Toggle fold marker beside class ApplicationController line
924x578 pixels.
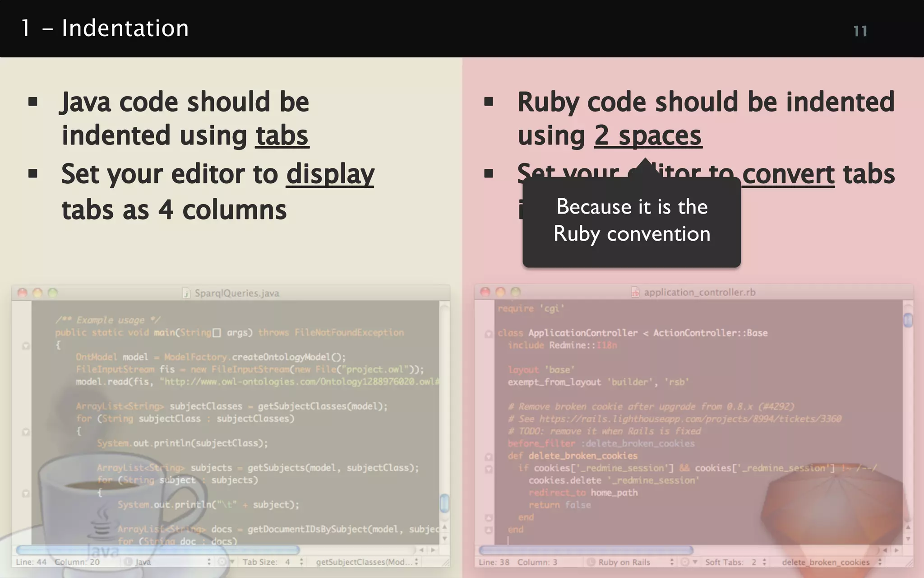point(488,334)
